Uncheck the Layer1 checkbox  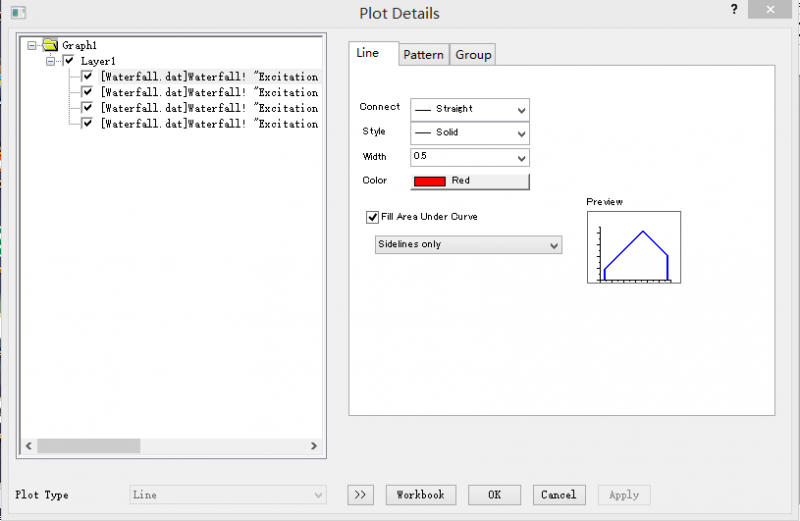[69, 61]
